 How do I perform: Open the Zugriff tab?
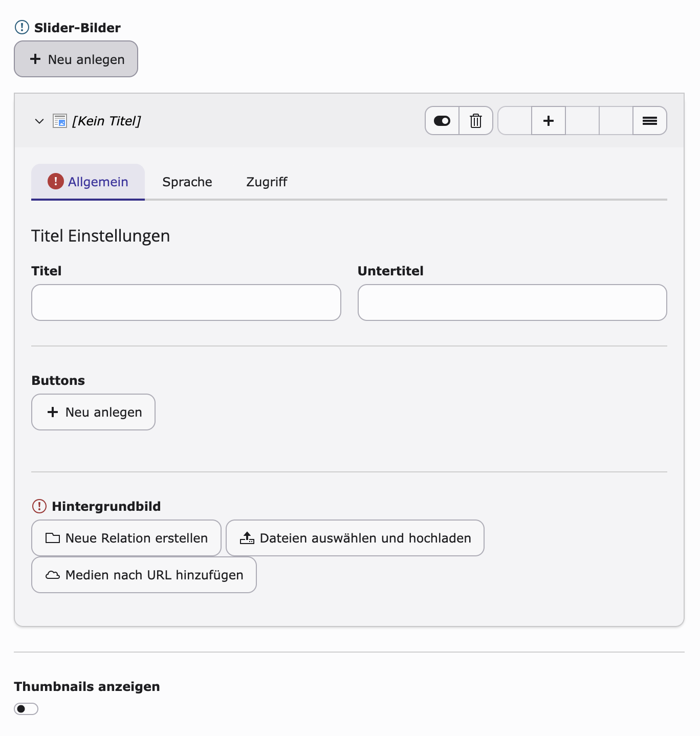[x=267, y=182]
